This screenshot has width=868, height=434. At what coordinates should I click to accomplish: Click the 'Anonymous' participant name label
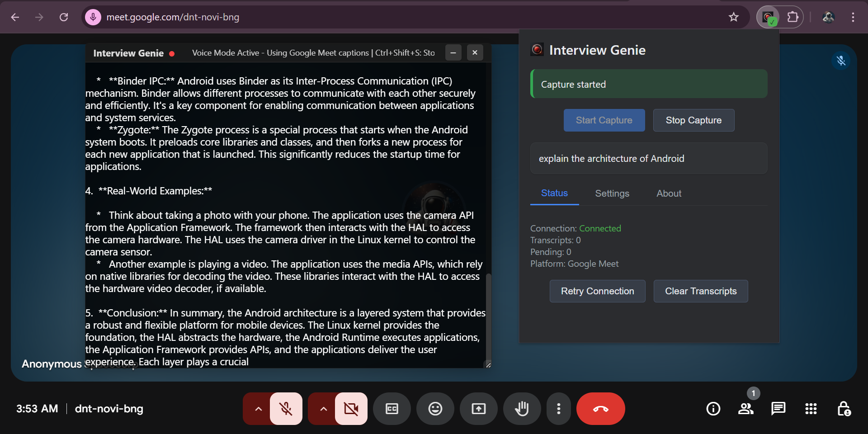[x=52, y=364]
